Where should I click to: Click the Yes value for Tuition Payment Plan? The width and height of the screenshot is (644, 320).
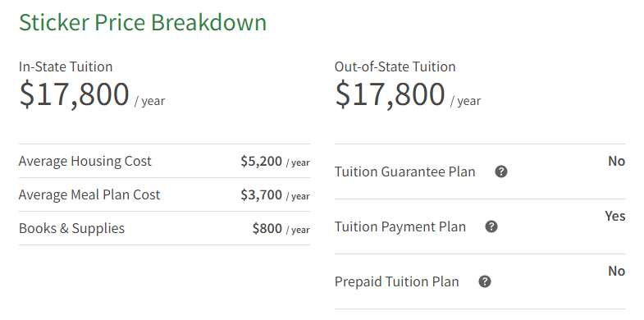[x=614, y=216]
